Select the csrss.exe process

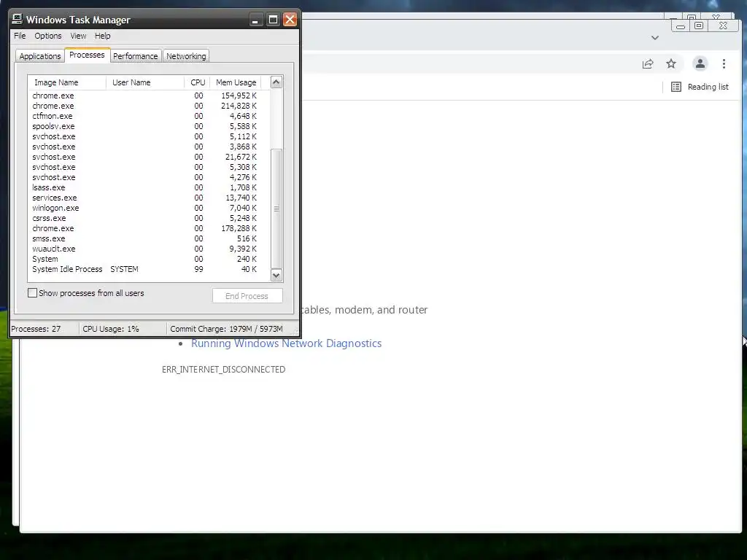[149, 218]
